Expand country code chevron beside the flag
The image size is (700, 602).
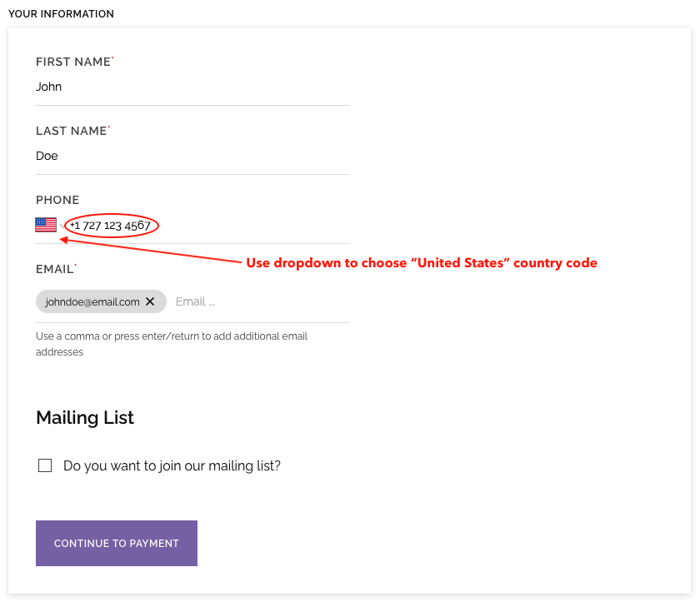(61, 226)
